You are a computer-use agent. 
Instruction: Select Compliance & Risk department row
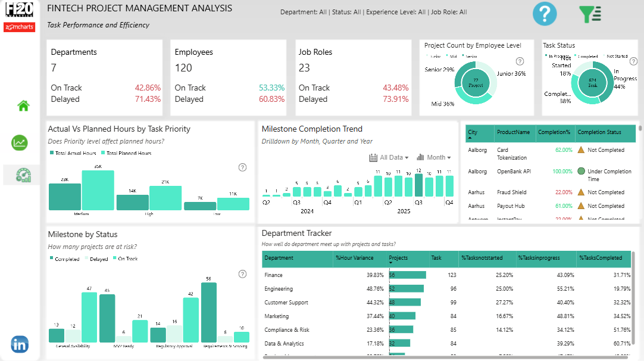[447, 330]
